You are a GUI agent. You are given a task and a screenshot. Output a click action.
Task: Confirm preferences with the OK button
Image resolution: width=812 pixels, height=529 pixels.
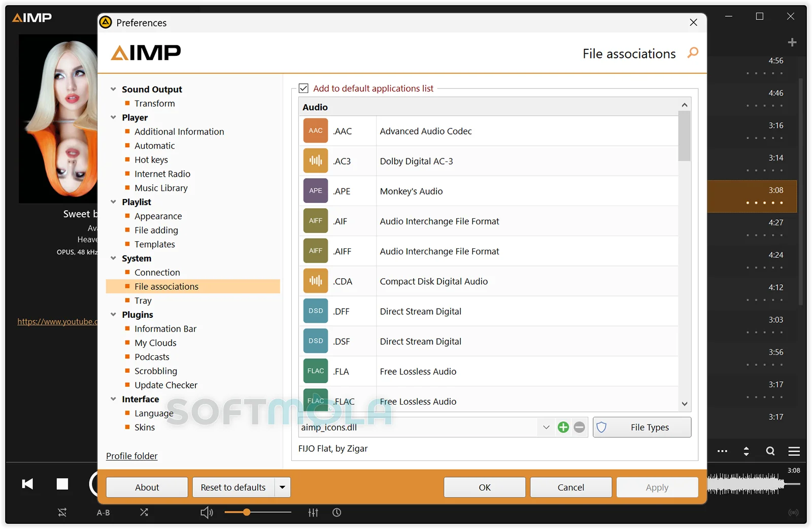pos(485,487)
